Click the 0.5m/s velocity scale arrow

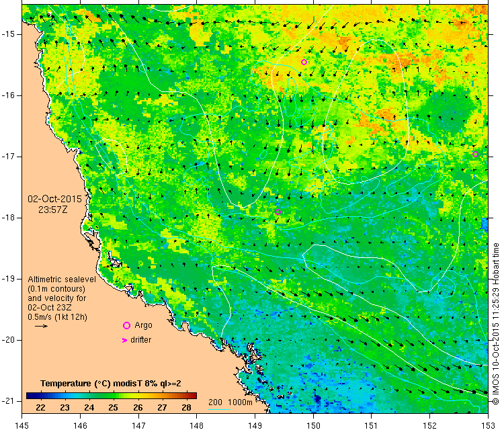click(x=41, y=327)
